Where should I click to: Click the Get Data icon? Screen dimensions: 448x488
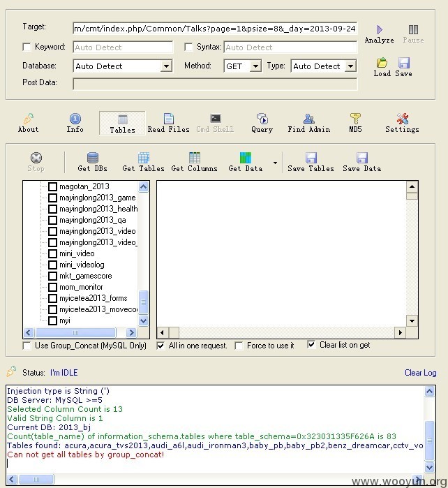246,158
